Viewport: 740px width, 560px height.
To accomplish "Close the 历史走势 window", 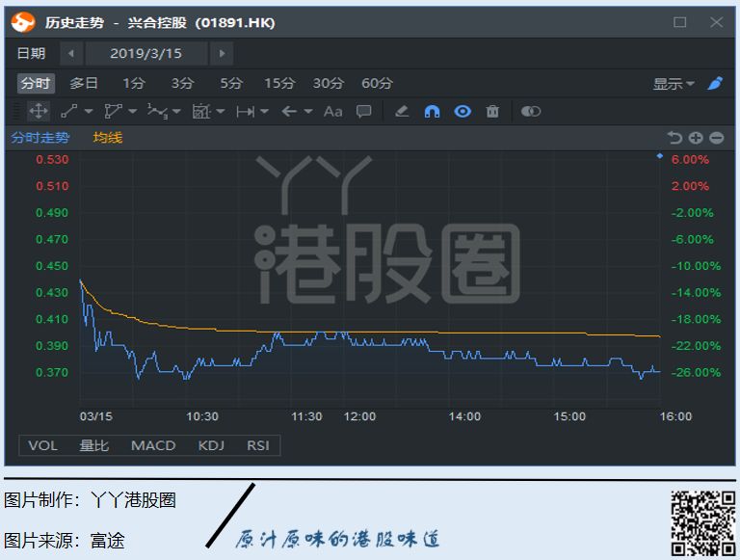I will pyautogui.click(x=717, y=22).
